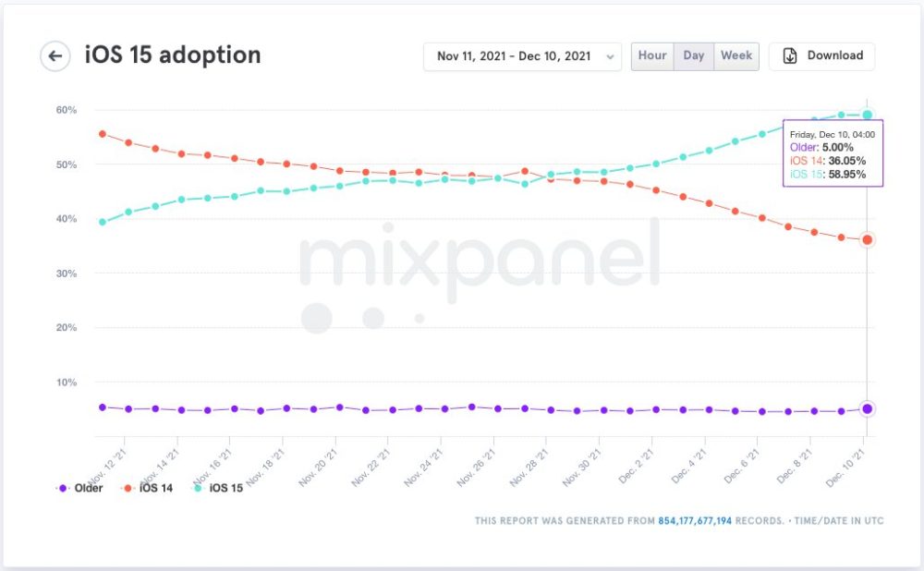Switch the chart granularity to Hour
The width and height of the screenshot is (924, 571).
[652, 55]
